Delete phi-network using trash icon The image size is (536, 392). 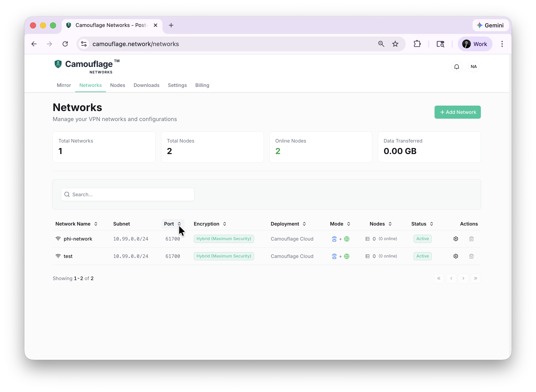pos(471,239)
